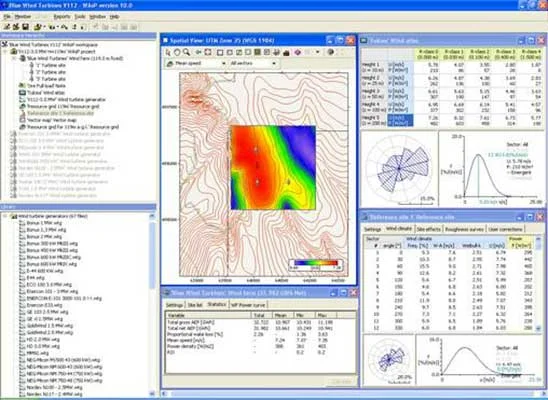Open the File menu

pos(7,16)
